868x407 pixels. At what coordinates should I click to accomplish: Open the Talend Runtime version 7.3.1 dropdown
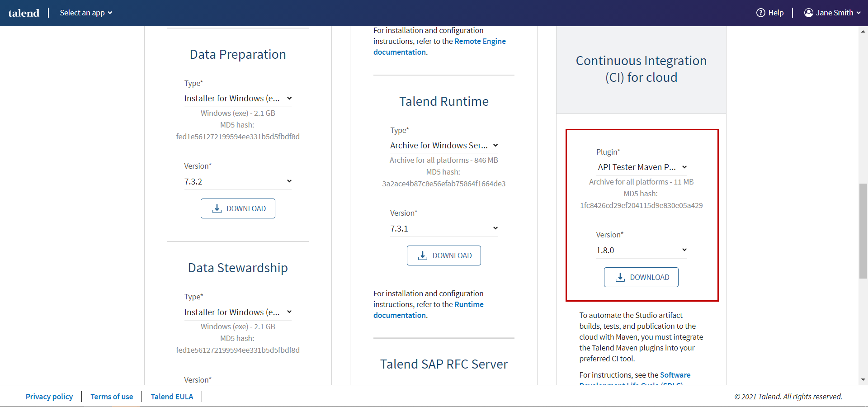[444, 228]
